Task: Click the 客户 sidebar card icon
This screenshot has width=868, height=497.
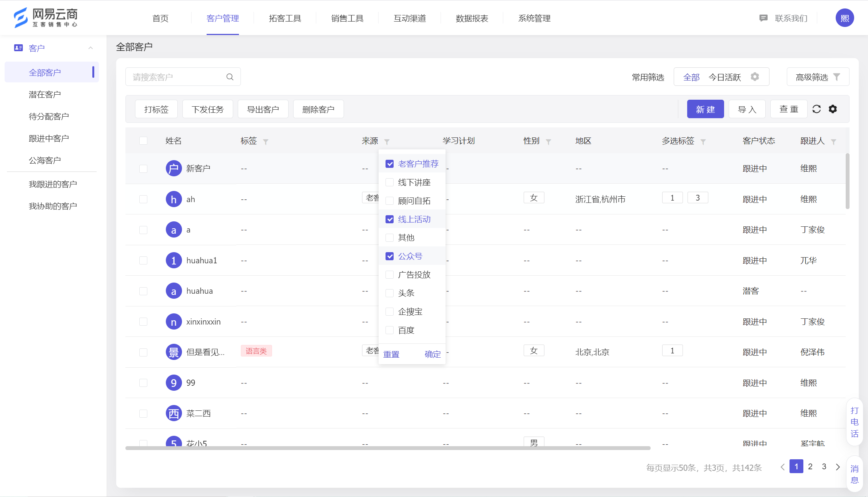Action: tap(18, 48)
